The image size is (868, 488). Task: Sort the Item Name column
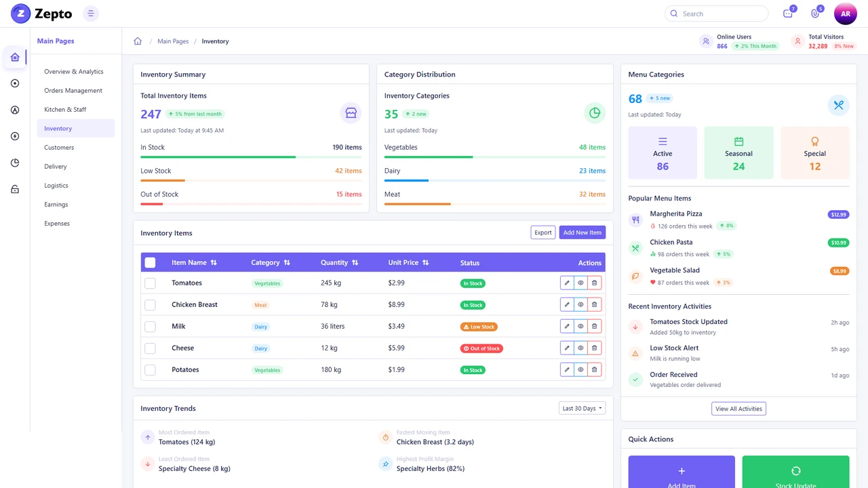click(x=214, y=262)
